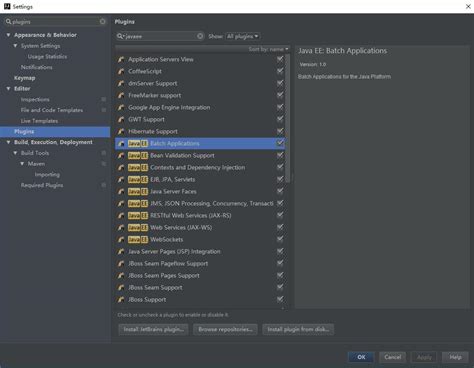Open File and Code Templates settings

(x=52, y=110)
